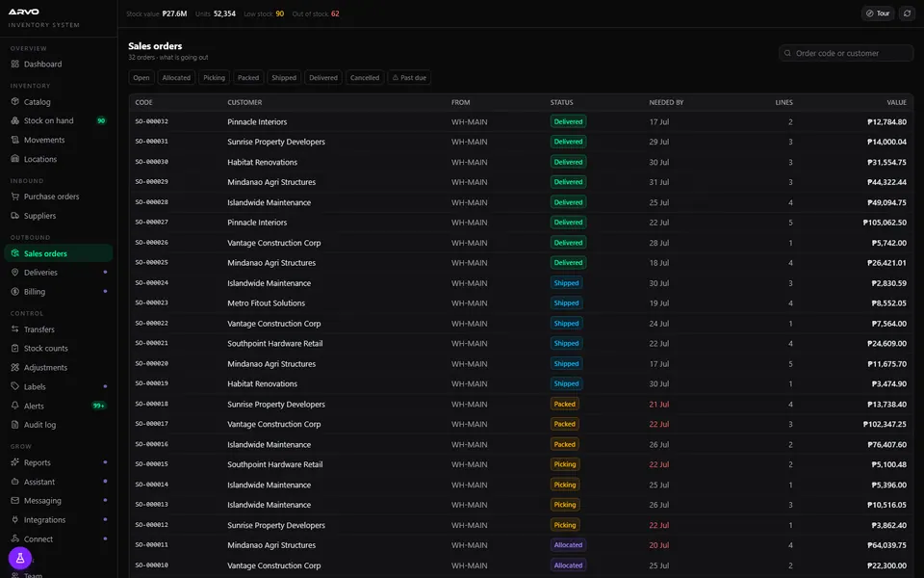Toggle the Open status filter chip
The height and width of the screenshot is (578, 924).
point(141,77)
